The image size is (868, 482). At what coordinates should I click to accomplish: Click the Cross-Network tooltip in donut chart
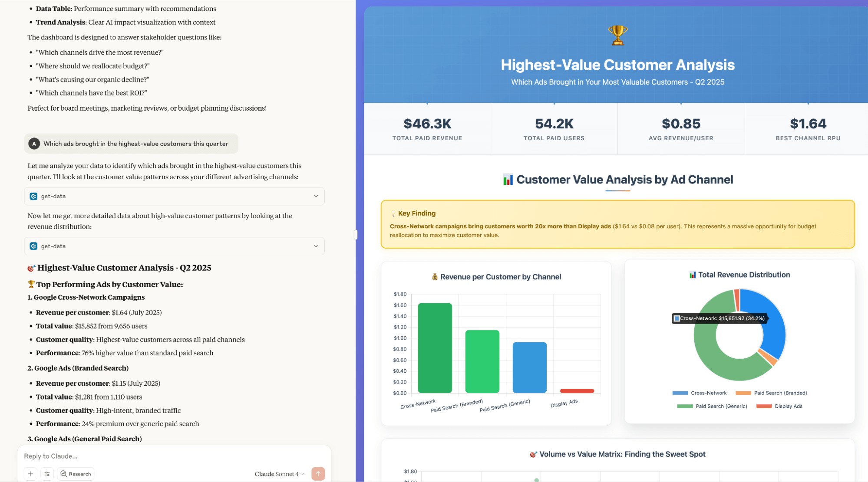click(719, 318)
